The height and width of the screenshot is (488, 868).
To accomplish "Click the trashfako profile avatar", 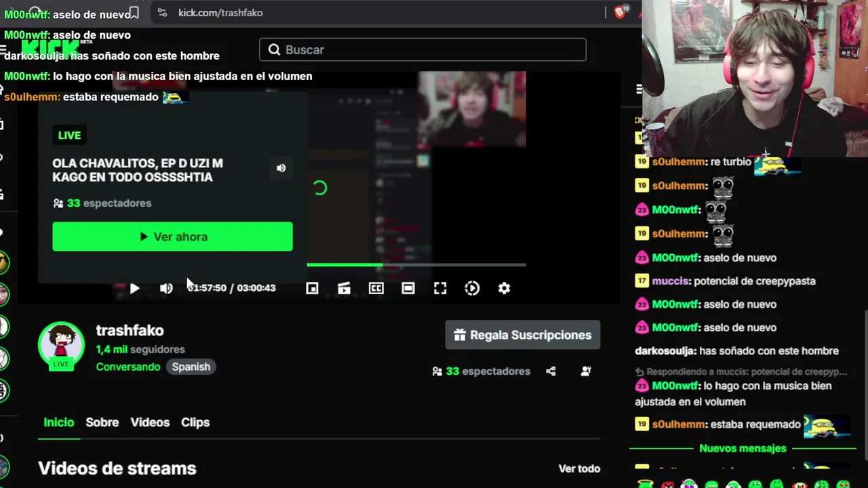I will tap(61, 346).
